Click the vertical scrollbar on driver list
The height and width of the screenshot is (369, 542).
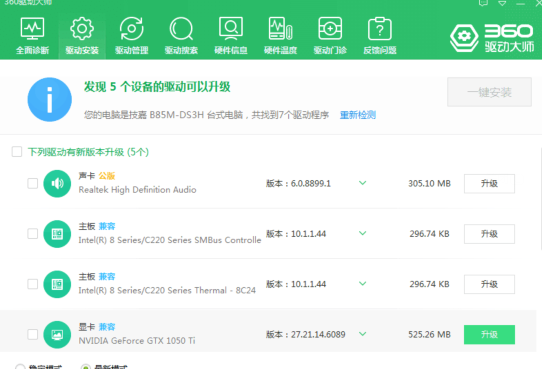coord(541,198)
